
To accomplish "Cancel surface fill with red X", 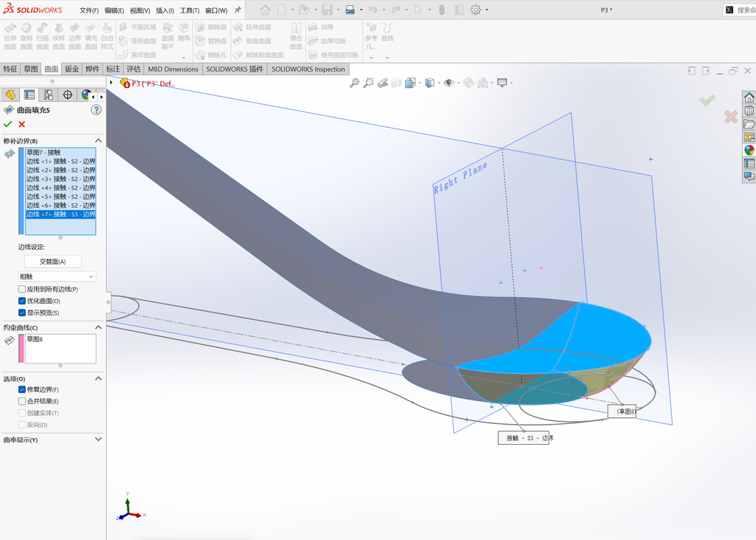I will tap(21, 125).
